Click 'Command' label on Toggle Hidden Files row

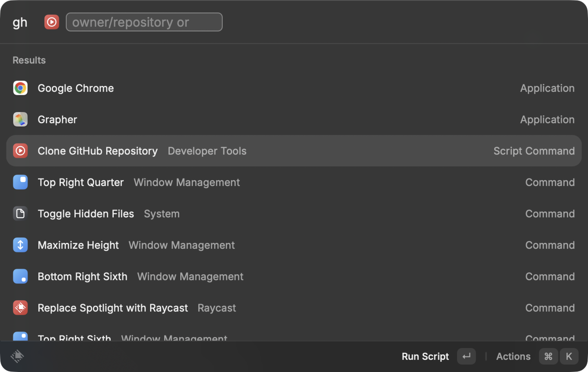(x=550, y=214)
